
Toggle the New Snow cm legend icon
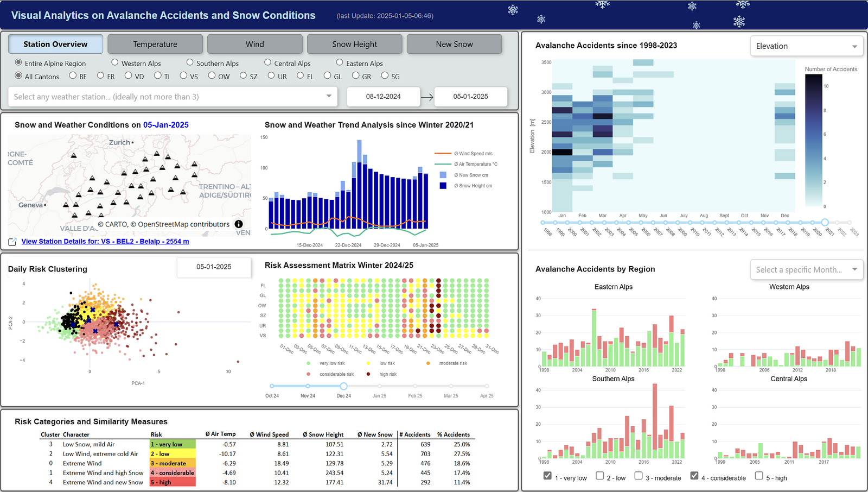coord(443,175)
